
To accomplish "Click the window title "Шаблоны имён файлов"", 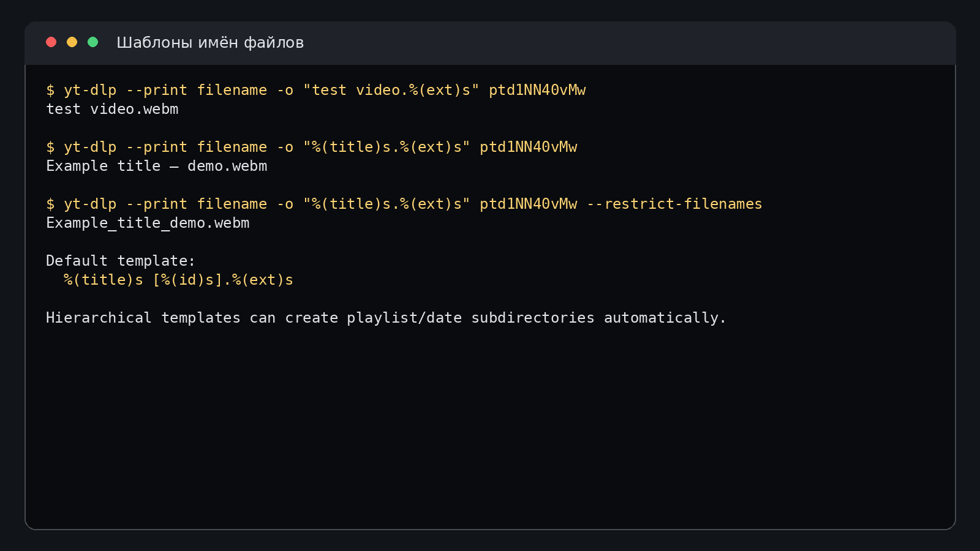I will (x=210, y=42).
